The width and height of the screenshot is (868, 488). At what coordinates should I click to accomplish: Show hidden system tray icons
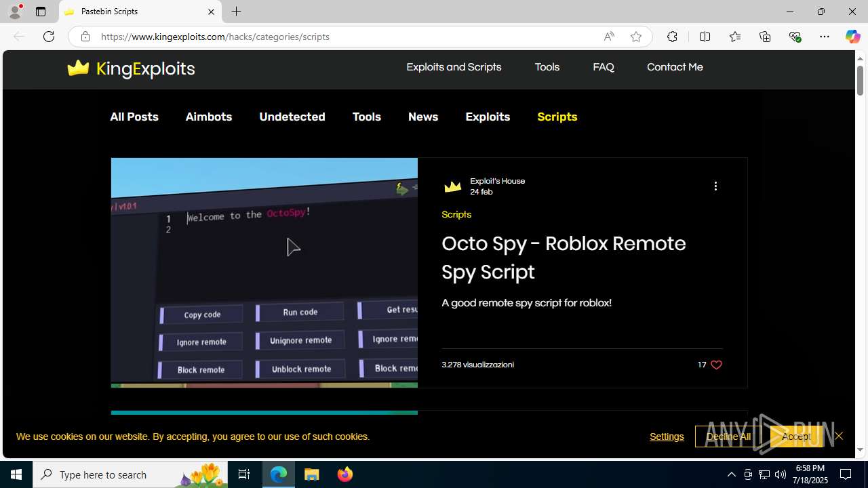pyautogui.click(x=731, y=474)
